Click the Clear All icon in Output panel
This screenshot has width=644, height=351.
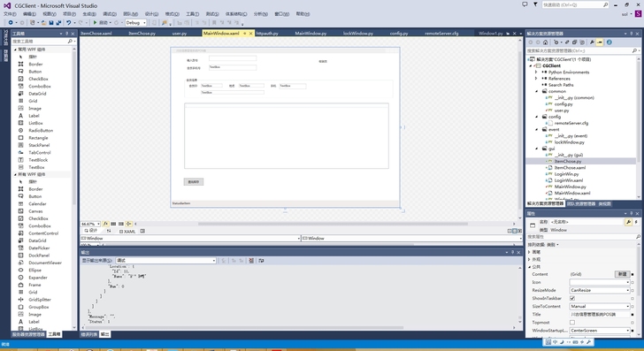click(251, 261)
